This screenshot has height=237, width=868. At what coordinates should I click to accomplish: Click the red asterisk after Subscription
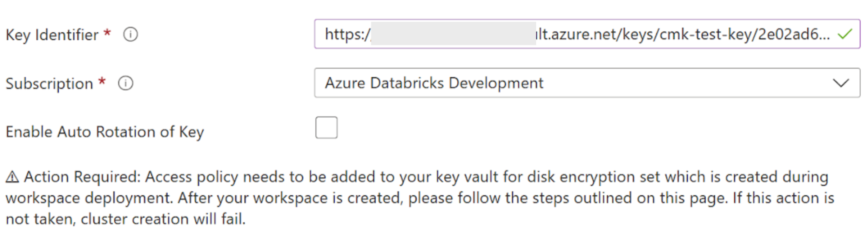tap(102, 82)
